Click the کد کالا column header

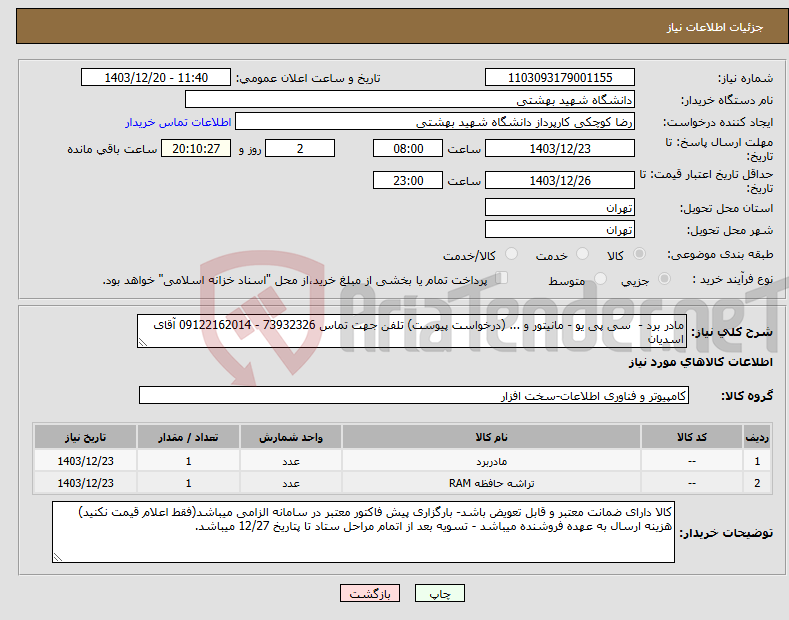(692, 437)
